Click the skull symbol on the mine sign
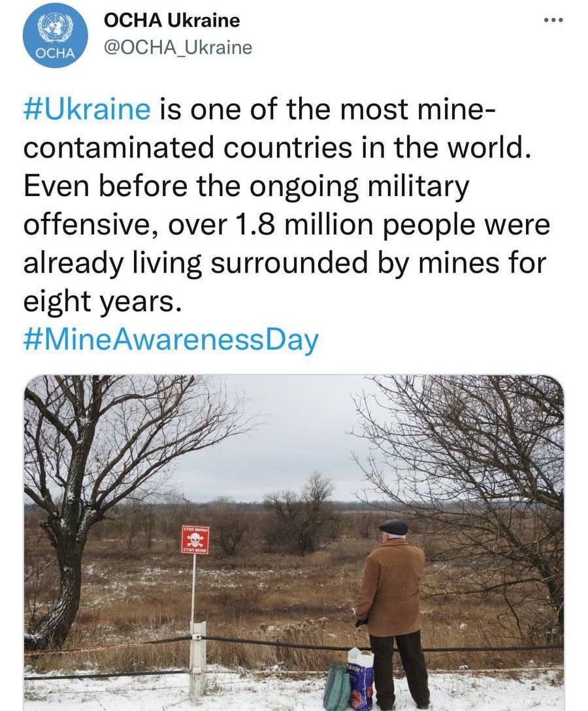The image size is (588, 711). pyautogui.click(x=195, y=539)
